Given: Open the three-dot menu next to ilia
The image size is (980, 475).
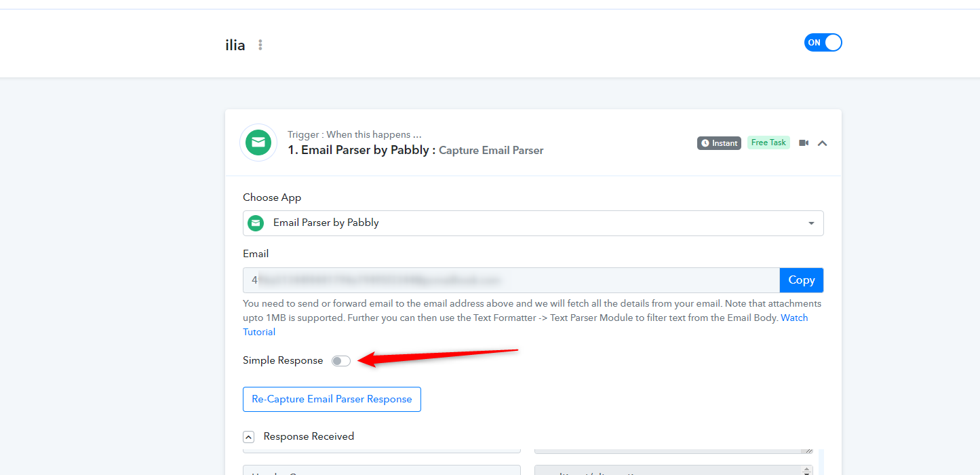Looking at the screenshot, I should (260, 45).
